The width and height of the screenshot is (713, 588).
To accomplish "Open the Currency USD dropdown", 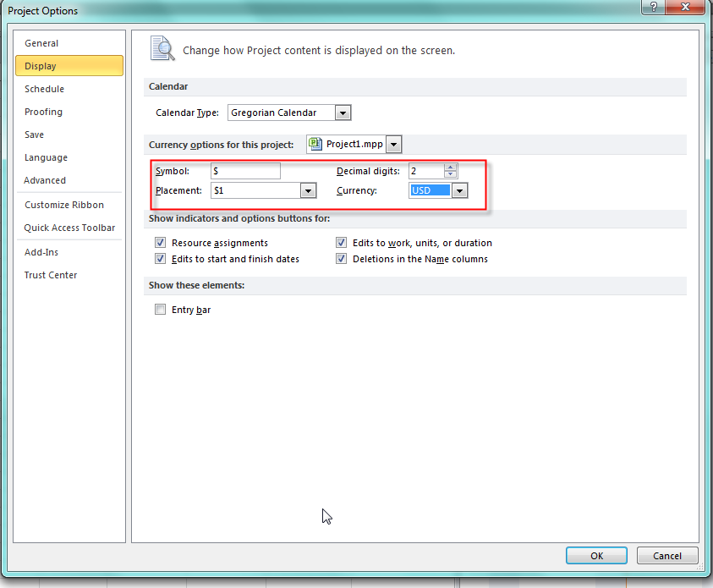I will point(459,191).
